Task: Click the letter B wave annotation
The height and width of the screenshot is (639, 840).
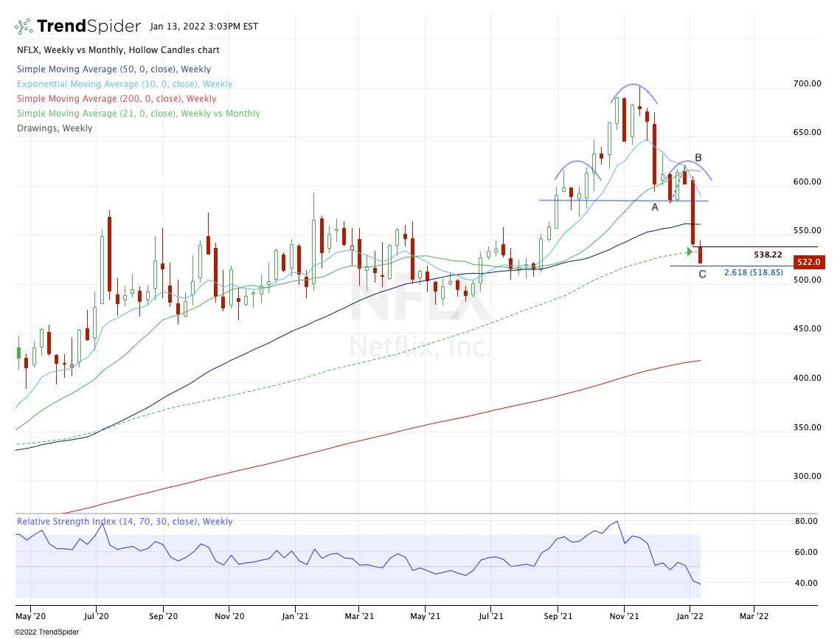Action: coord(698,158)
